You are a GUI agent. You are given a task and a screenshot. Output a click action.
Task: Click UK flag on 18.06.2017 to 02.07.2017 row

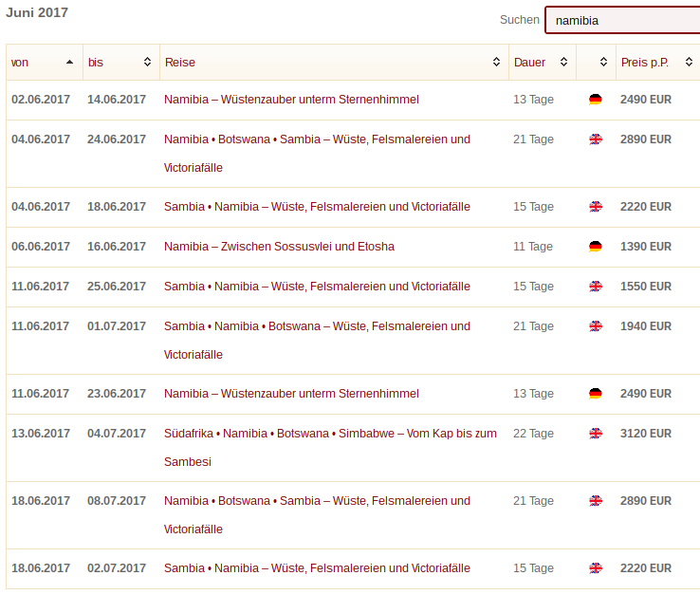click(x=595, y=568)
